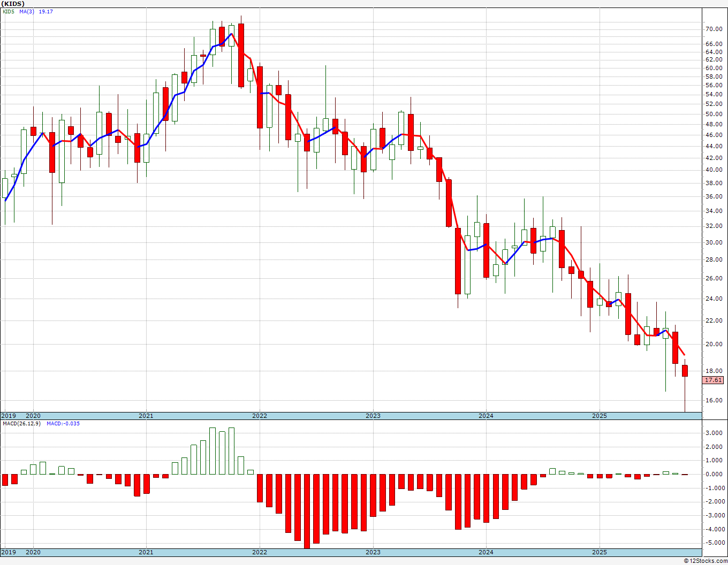Click the 50.00 price axis label
The image size is (728, 565).
[714, 114]
